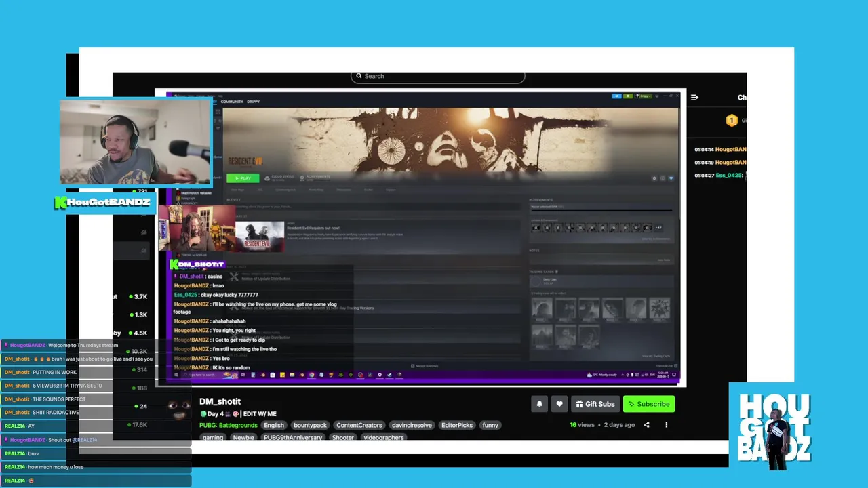The width and height of the screenshot is (868, 488).
Task: Open the 'Resident Evil Requiem out now!' headline
Action: tap(313, 228)
